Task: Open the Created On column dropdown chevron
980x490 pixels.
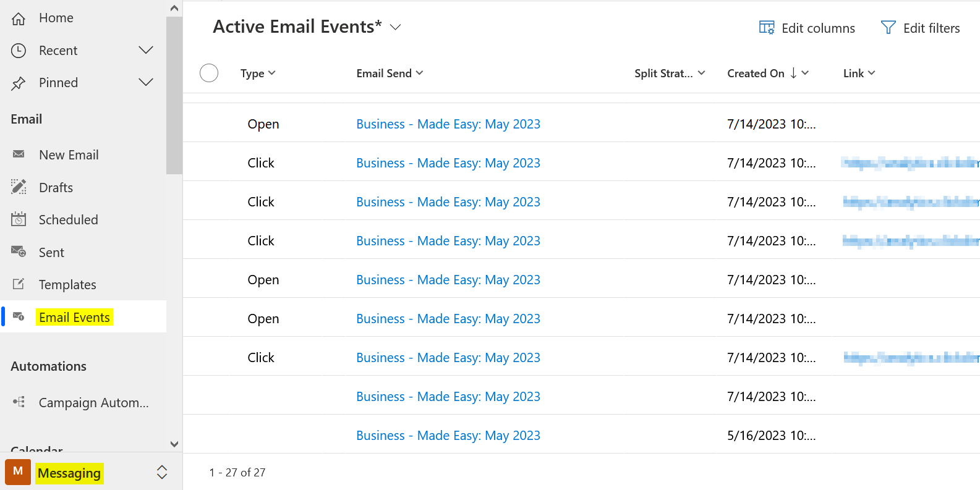Action: click(805, 73)
